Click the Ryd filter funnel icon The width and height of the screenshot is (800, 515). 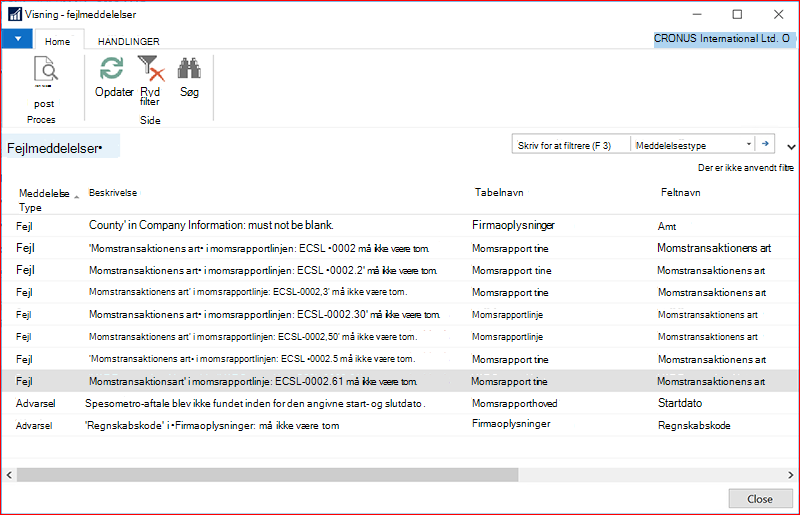click(x=151, y=68)
